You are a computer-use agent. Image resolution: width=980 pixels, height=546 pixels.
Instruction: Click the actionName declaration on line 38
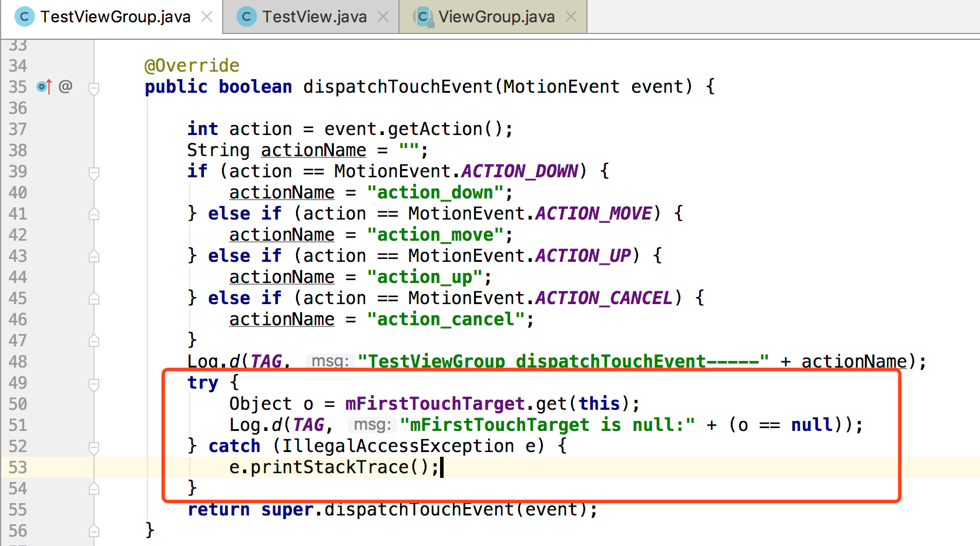(x=314, y=150)
